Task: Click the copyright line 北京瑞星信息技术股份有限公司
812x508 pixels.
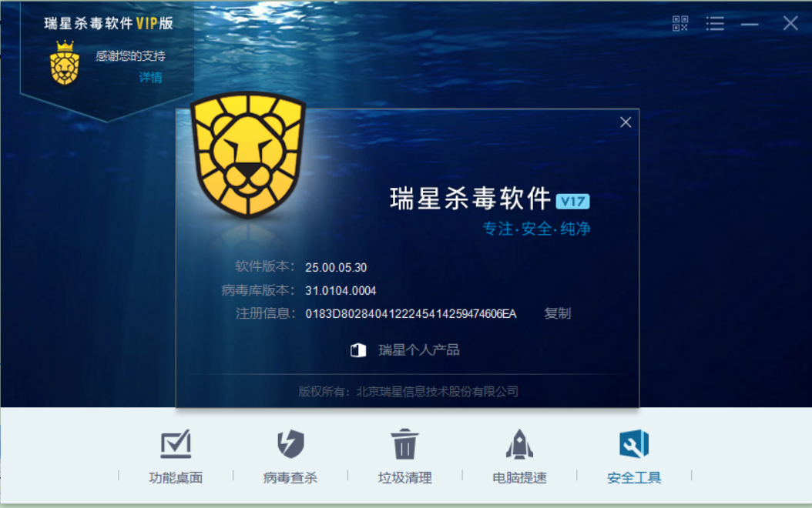Action: coord(408,392)
